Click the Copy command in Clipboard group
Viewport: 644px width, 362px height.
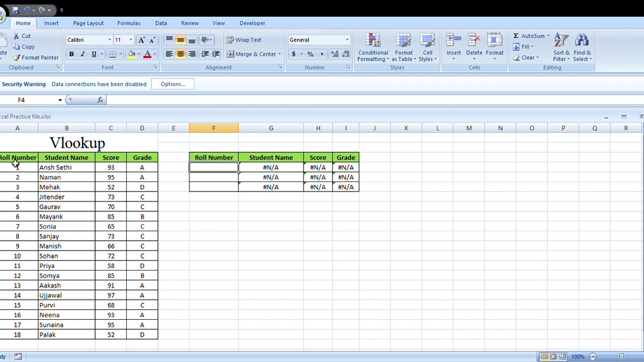24,47
